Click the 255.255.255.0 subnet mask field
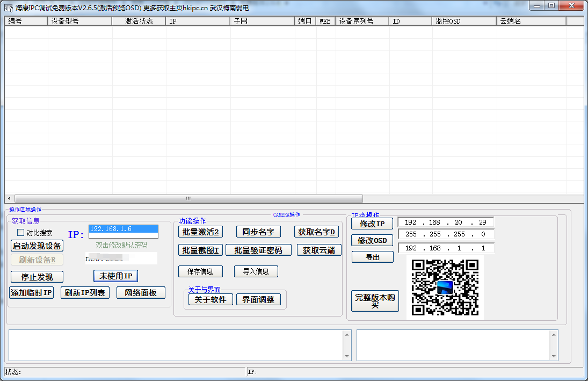 pos(446,234)
